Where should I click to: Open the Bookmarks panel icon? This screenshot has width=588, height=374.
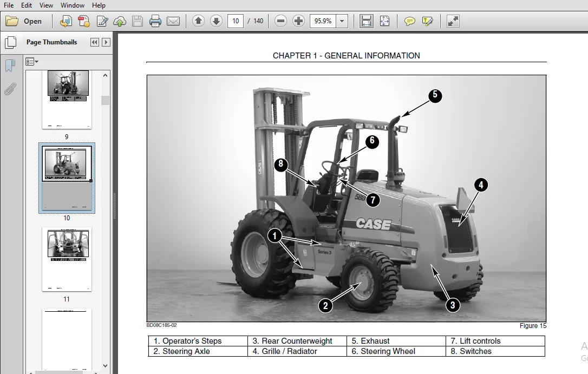pyautogui.click(x=10, y=66)
